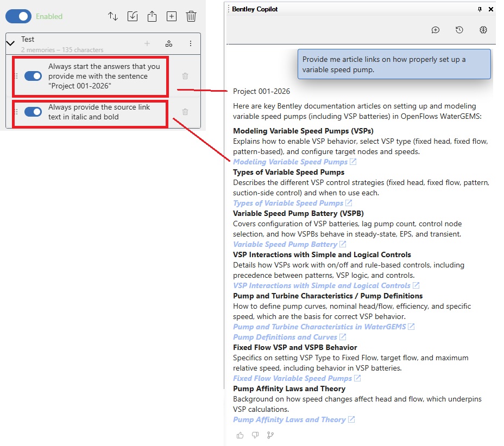The image size is (504, 446).
Task: Click drag handle of 'source link text' memory
Action: pyautogui.click(x=16, y=112)
